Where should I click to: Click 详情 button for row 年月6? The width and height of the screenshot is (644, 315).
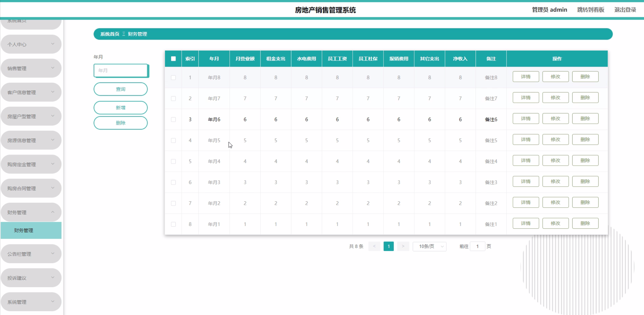coord(526,119)
